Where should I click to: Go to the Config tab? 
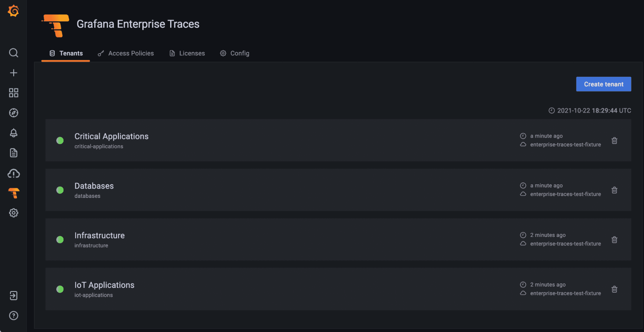pyautogui.click(x=235, y=53)
